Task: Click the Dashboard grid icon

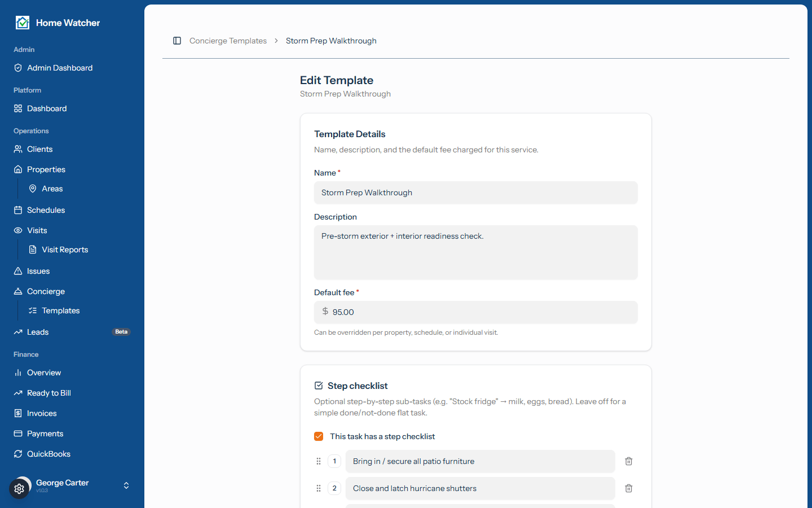Action: coord(18,108)
